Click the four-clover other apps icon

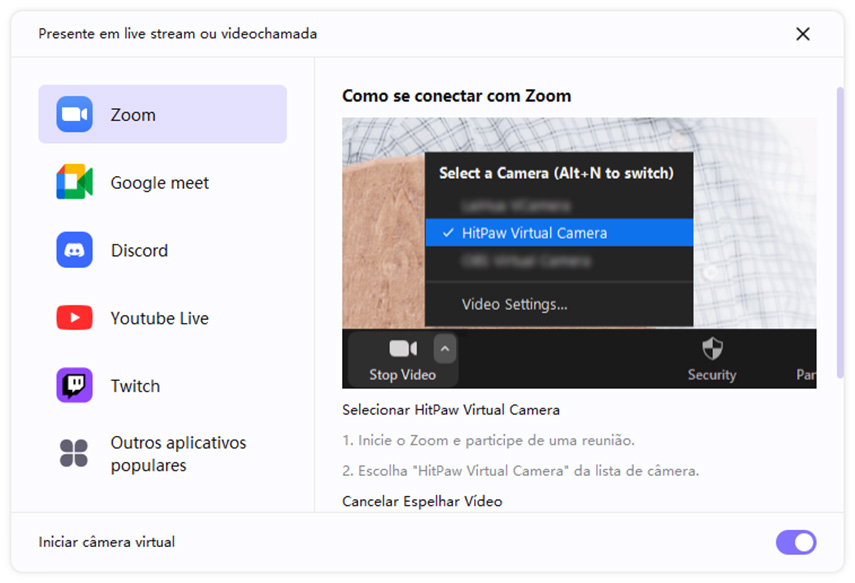(74, 453)
